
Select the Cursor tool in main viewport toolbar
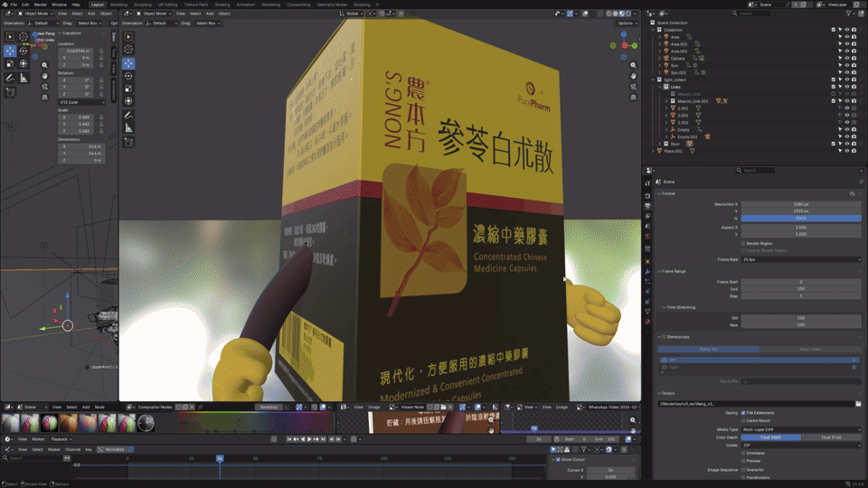[x=128, y=49]
